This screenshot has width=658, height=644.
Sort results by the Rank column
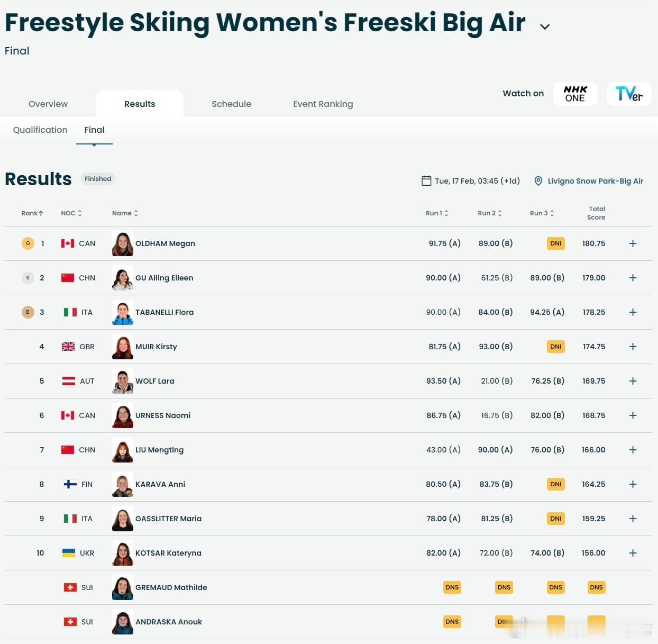click(x=32, y=213)
